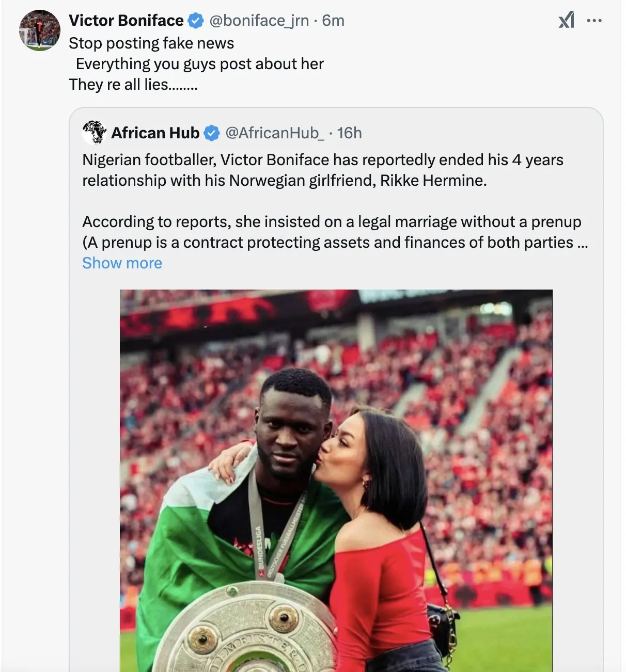626x672 pixels.
Task: Click the "Stop posting fake news" text
Action: [151, 43]
